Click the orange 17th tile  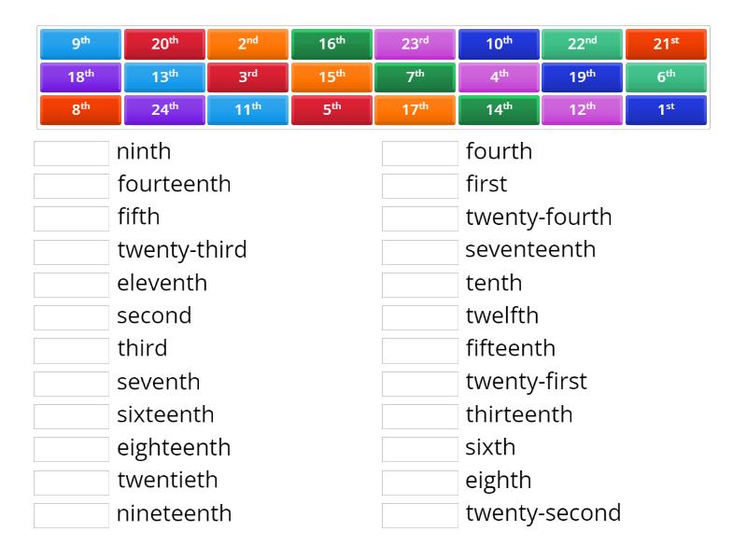[415, 110]
